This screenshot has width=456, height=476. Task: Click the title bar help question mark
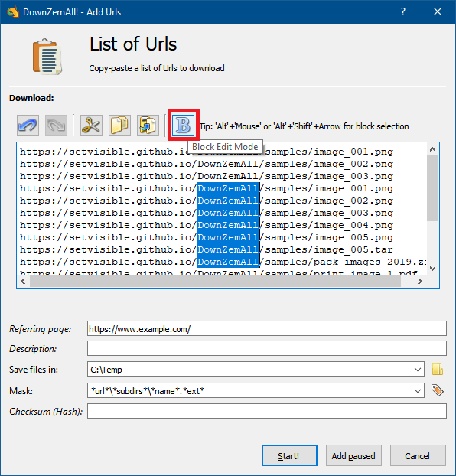click(403, 11)
